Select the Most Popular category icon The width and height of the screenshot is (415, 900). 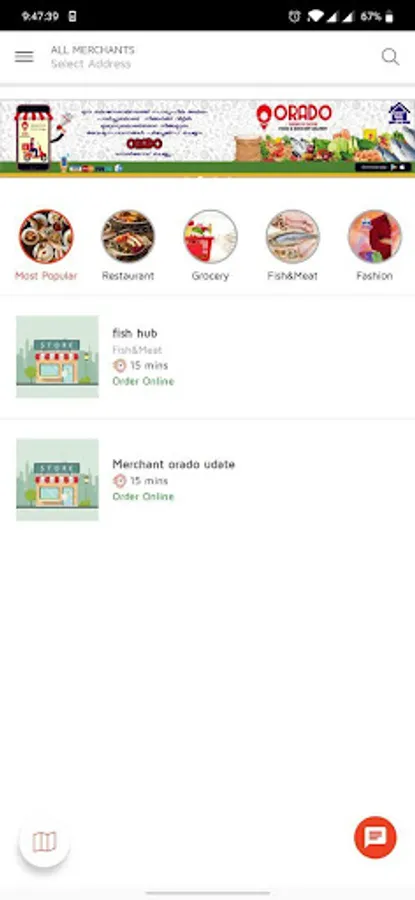click(46, 236)
